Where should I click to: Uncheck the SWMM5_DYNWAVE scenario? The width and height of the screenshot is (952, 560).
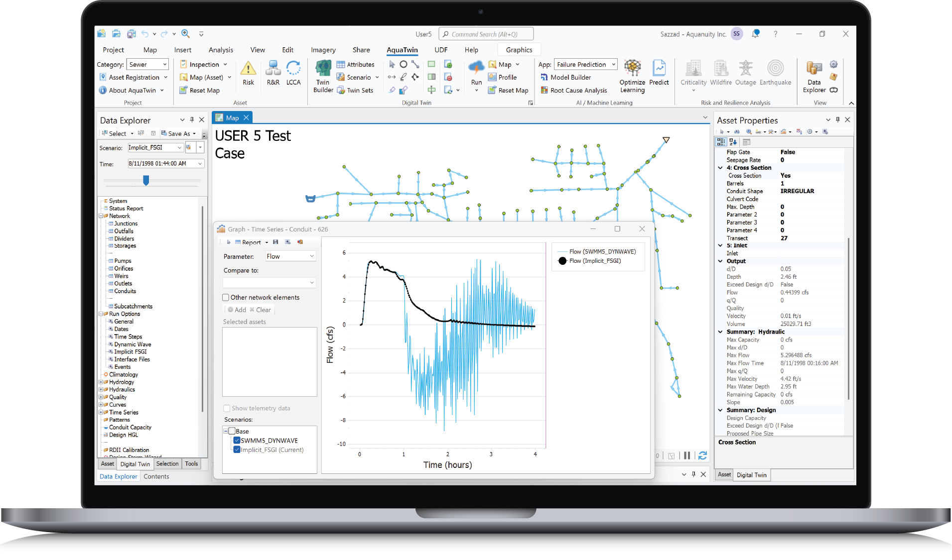(237, 441)
